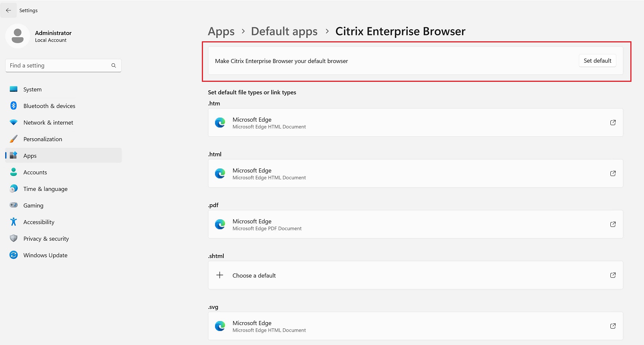Click Apps in the breadcrumb
The height and width of the screenshot is (345, 644).
tap(221, 32)
